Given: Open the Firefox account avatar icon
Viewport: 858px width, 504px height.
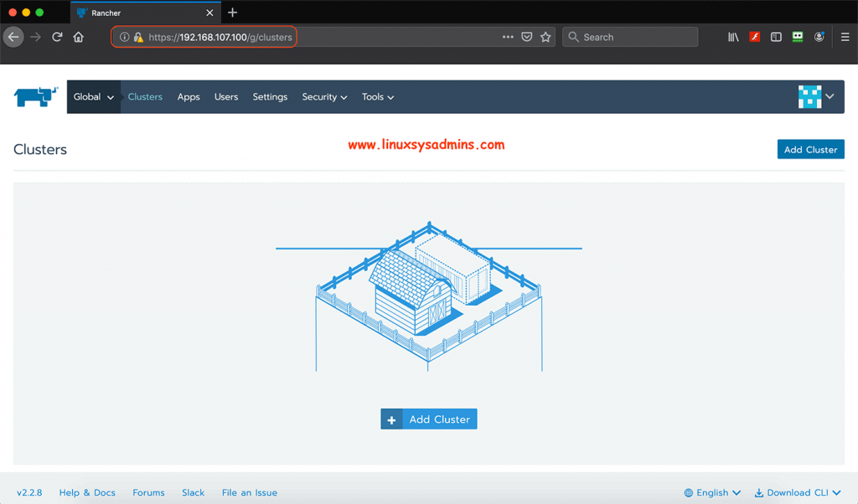Looking at the screenshot, I should pos(819,37).
